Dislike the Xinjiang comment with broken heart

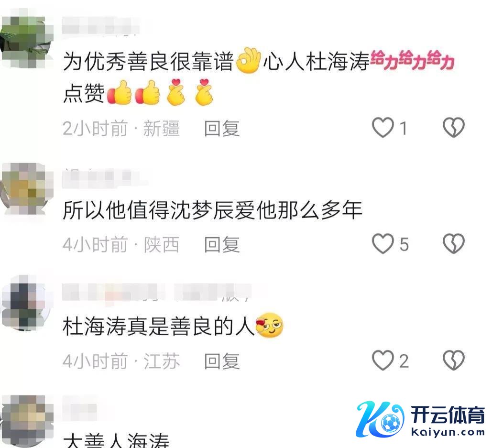click(x=453, y=127)
